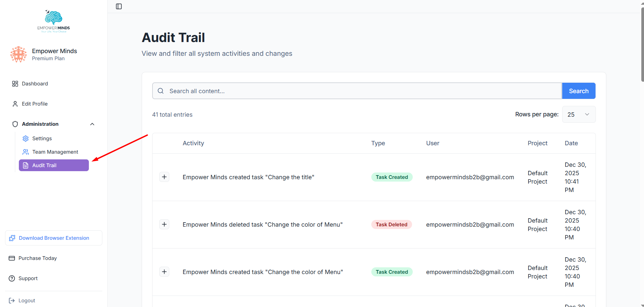
Task: Click the Edit Profile person icon
Action: pyautogui.click(x=15, y=104)
